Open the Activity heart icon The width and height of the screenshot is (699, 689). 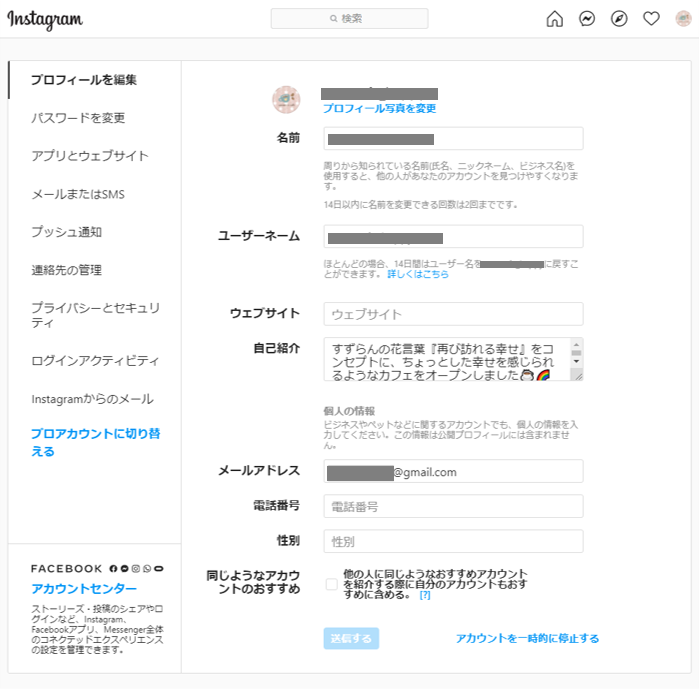coord(651,19)
